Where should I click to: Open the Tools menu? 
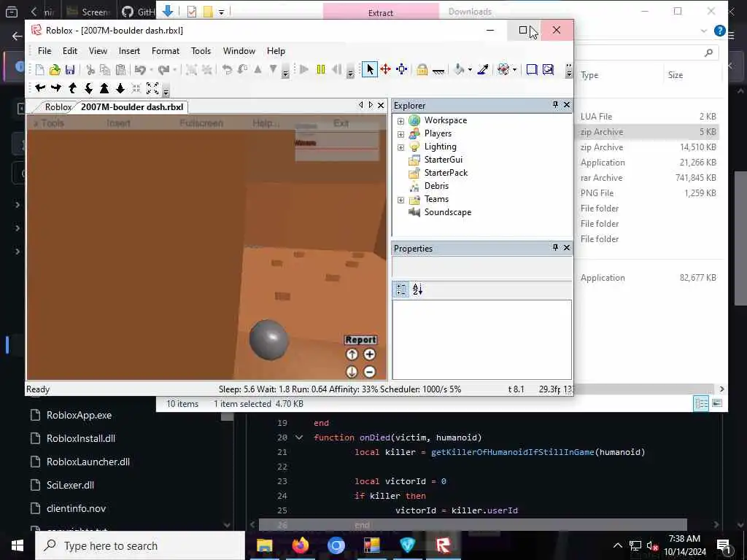click(x=201, y=51)
